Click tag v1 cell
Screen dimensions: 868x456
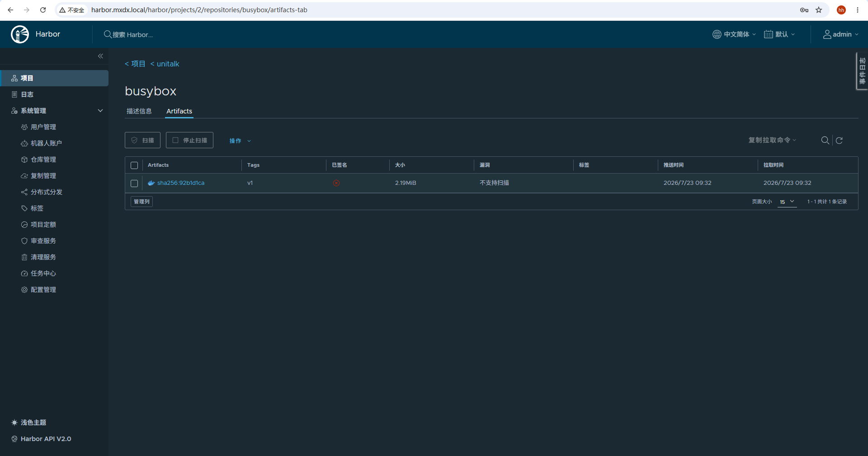[x=250, y=183]
